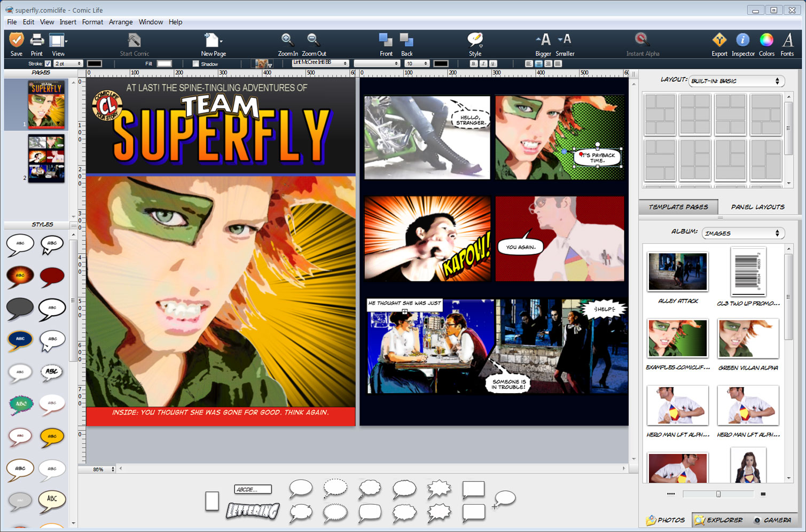Toggle italic text formatting
Screen dimensions: 806x532
pyautogui.click(x=483, y=64)
